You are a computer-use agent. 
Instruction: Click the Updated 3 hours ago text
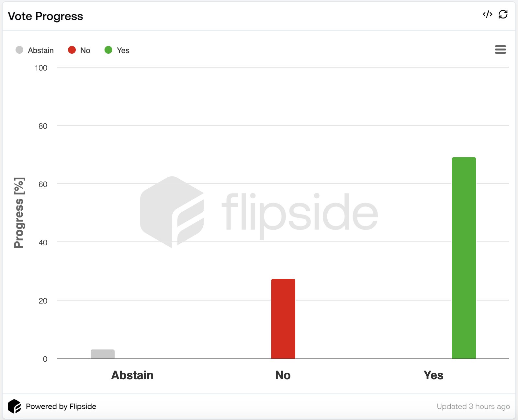pos(473,406)
